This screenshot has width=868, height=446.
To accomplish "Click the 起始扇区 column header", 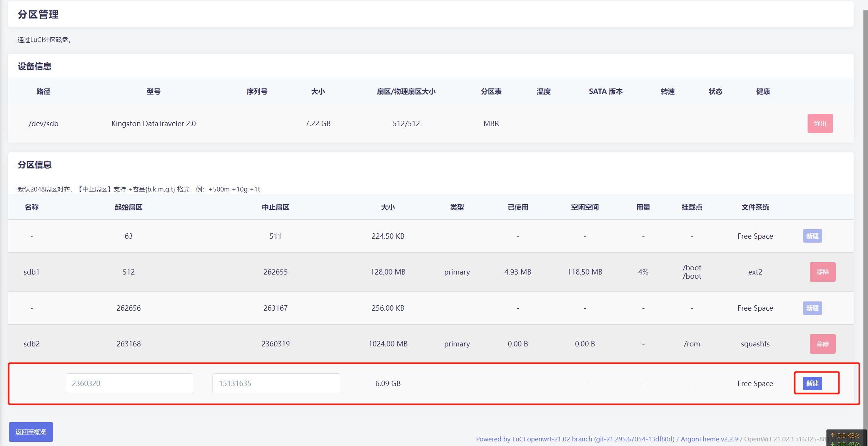I will pos(129,207).
